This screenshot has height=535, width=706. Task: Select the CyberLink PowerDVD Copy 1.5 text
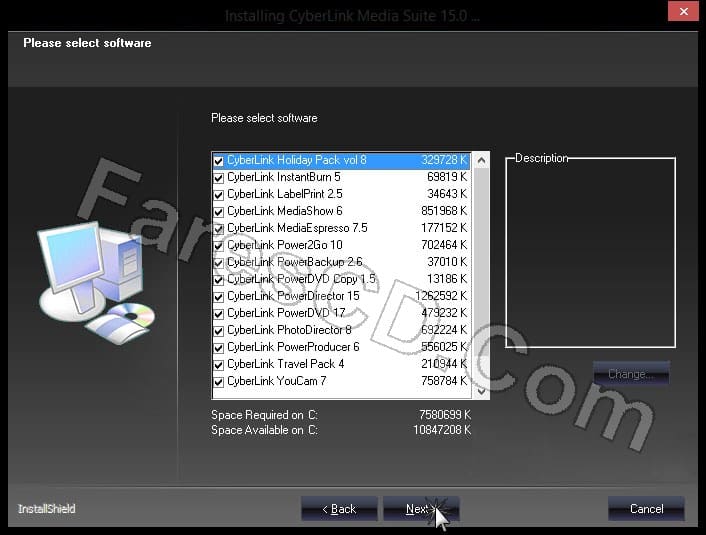(301, 279)
